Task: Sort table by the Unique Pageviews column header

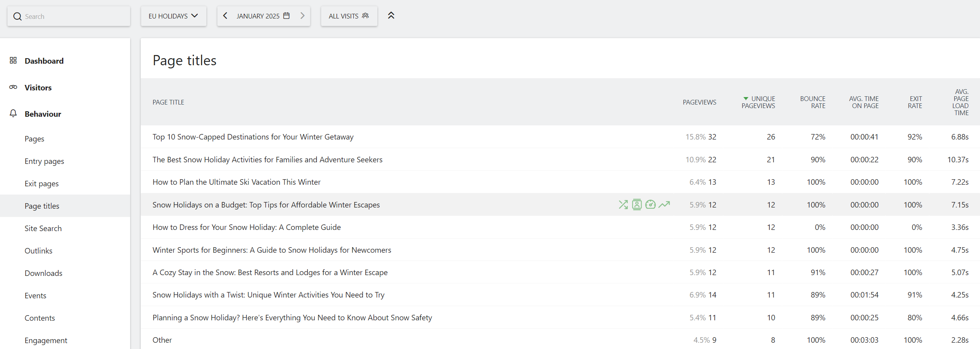Action: pos(758,102)
